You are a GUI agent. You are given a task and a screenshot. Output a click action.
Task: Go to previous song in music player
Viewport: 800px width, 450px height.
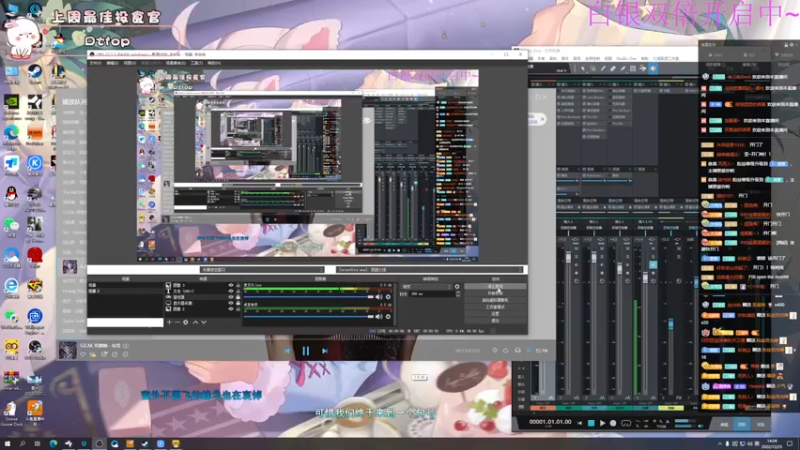tap(287, 351)
